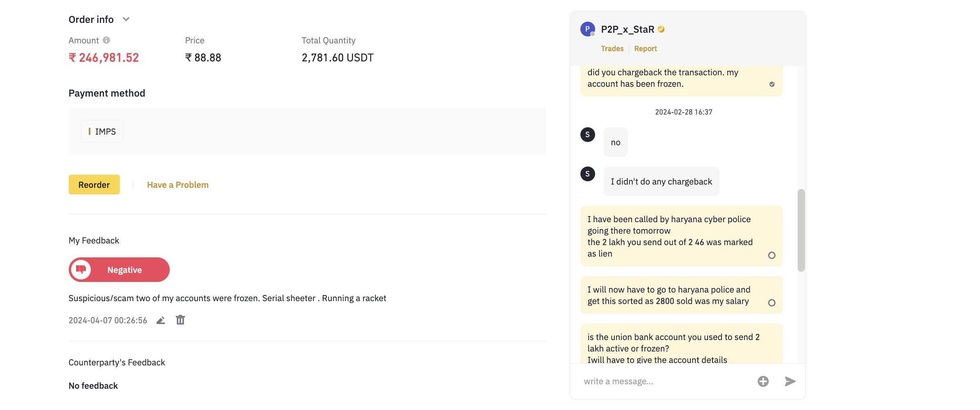Open the Report tab for counterparty

click(645, 49)
